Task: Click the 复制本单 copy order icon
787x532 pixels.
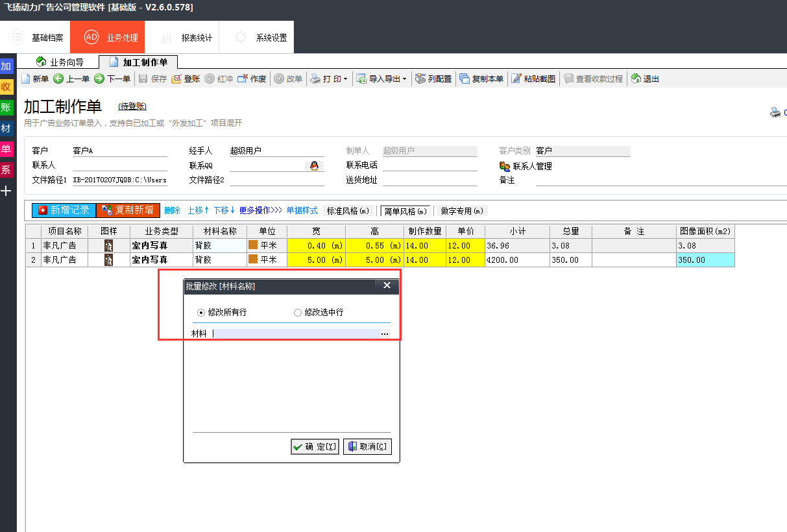Action: (x=465, y=79)
